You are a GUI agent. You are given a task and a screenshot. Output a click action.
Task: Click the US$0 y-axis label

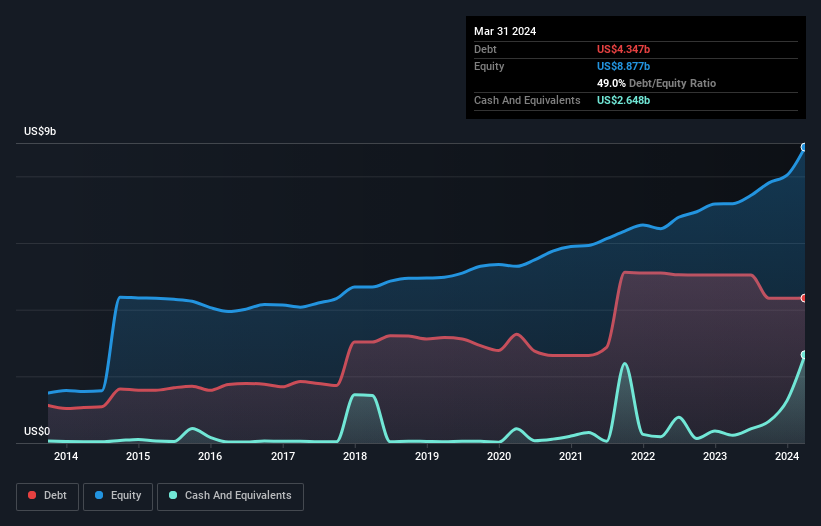37,431
